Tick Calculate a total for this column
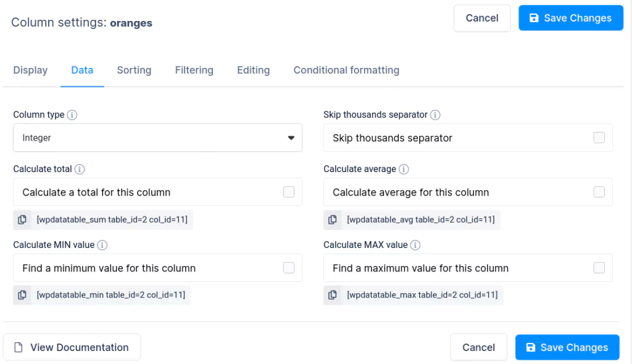 pos(289,192)
